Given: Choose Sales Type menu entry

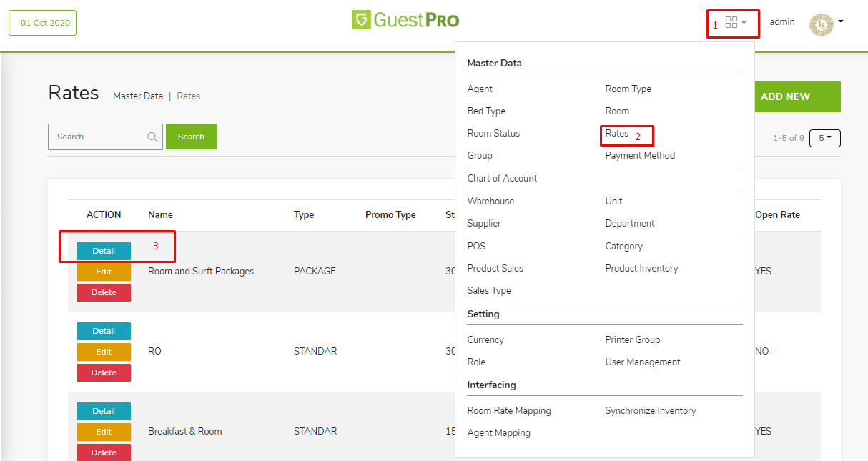Looking at the screenshot, I should (489, 290).
